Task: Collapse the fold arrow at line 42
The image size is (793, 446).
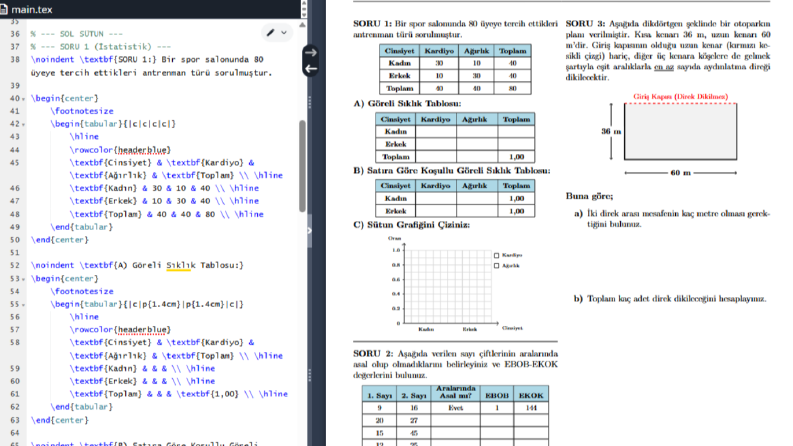Action: [x=23, y=124]
